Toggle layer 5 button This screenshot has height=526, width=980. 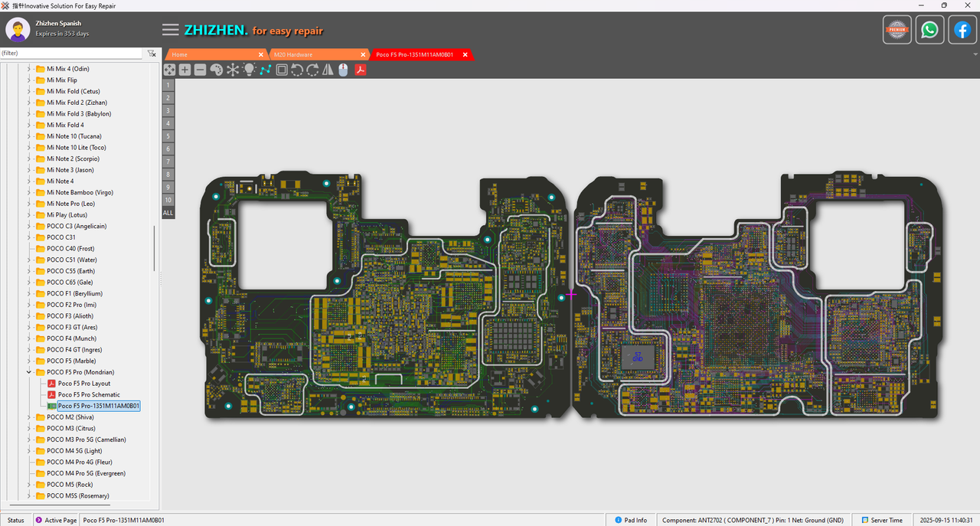coord(168,136)
